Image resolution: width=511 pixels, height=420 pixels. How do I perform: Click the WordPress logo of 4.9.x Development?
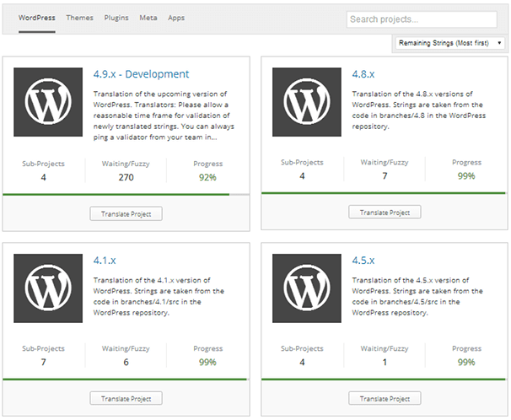pyautogui.click(x=48, y=102)
